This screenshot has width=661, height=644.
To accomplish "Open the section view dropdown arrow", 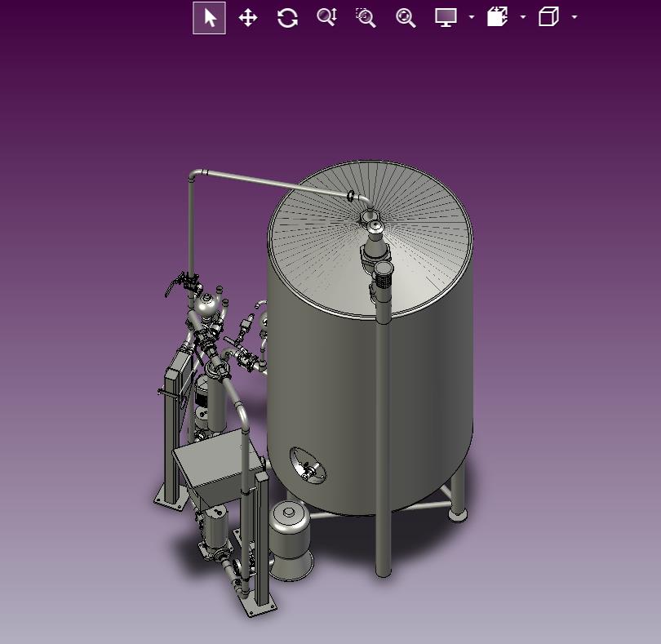I will 523,17.
